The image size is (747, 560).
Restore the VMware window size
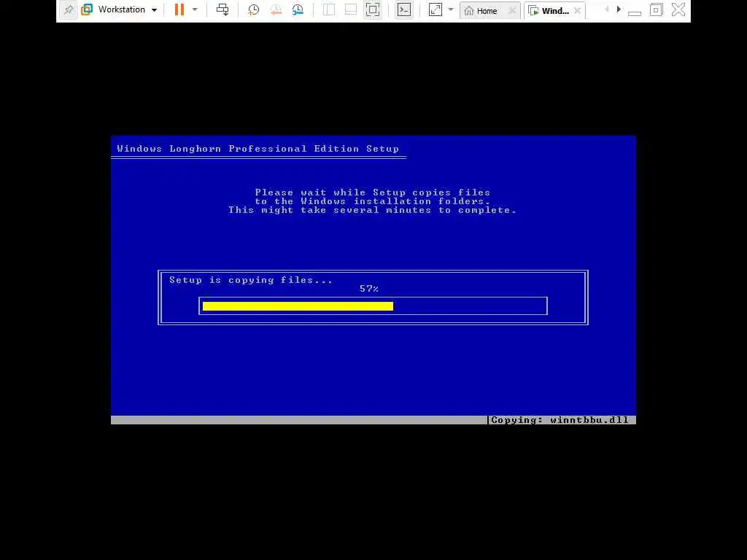(x=656, y=9)
